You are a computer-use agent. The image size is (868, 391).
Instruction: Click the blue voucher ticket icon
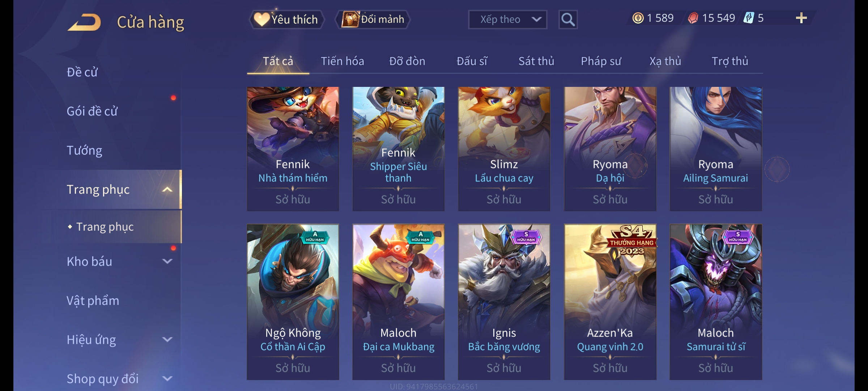point(749,18)
